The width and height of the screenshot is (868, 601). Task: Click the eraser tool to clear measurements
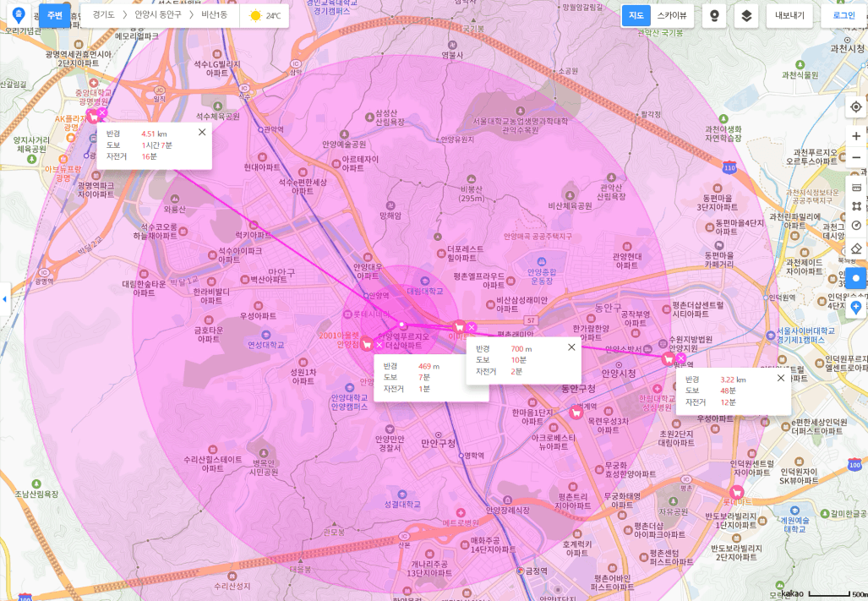856,249
